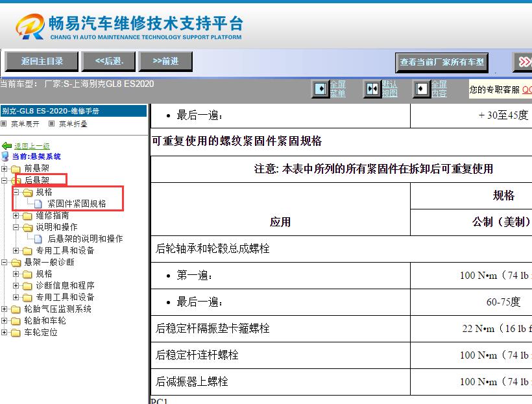Viewport: 532px width, 404px height.
Task: Click 查看当前厂家所有车型 button
Action: click(x=442, y=62)
